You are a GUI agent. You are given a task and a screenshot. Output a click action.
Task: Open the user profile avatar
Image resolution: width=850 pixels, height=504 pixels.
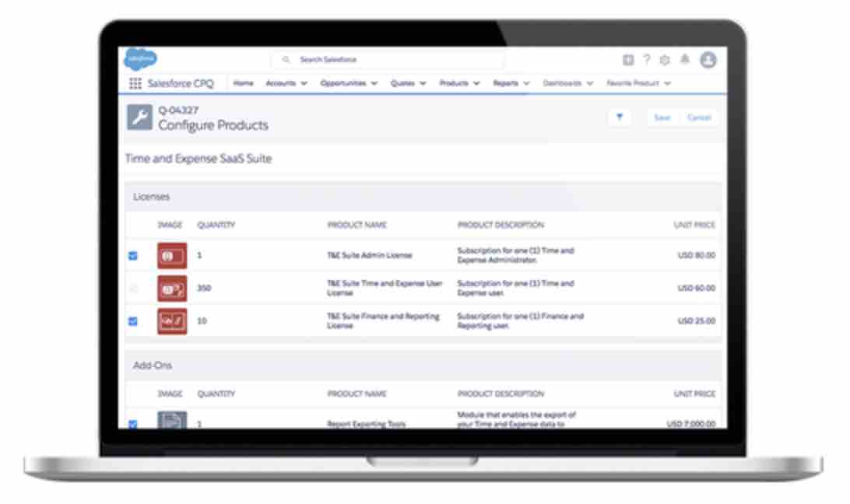tap(708, 60)
